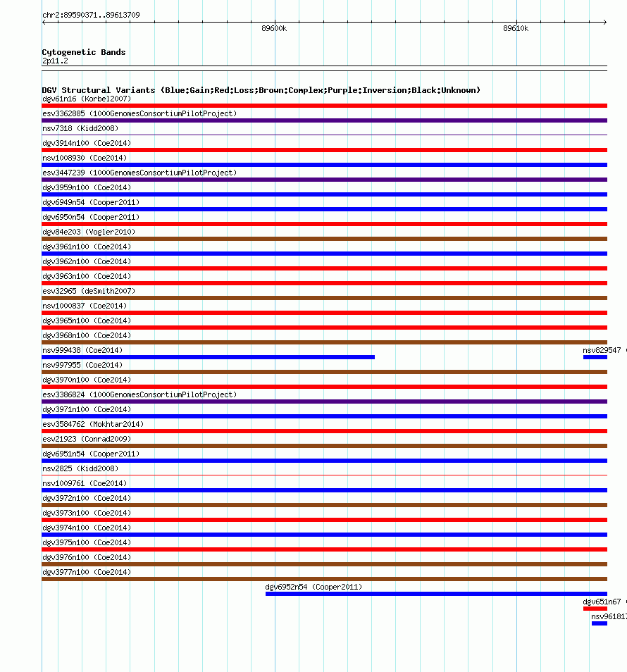Open dgv3968n100 (Coe2014) variant

[87, 335]
